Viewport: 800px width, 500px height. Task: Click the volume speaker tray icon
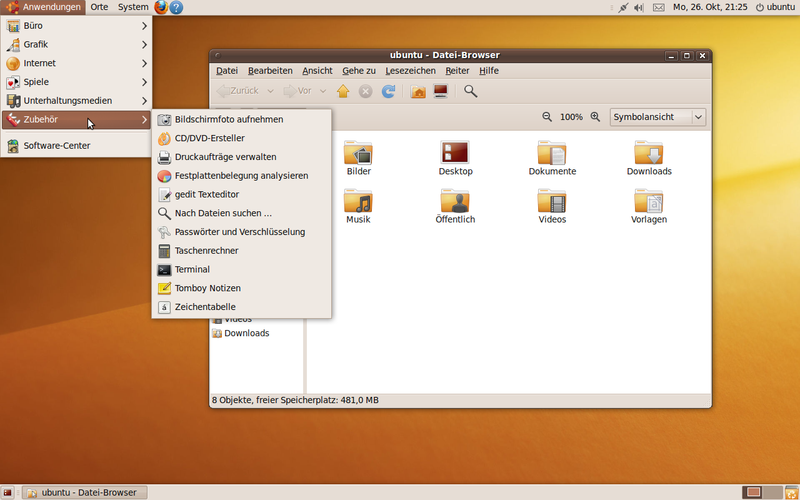click(638, 8)
